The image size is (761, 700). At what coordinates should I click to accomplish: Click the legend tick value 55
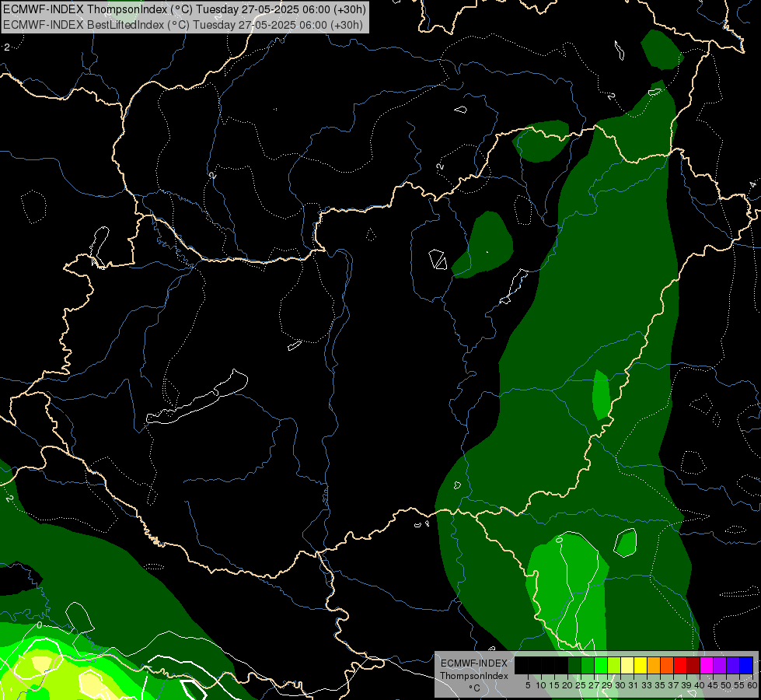pos(739,685)
